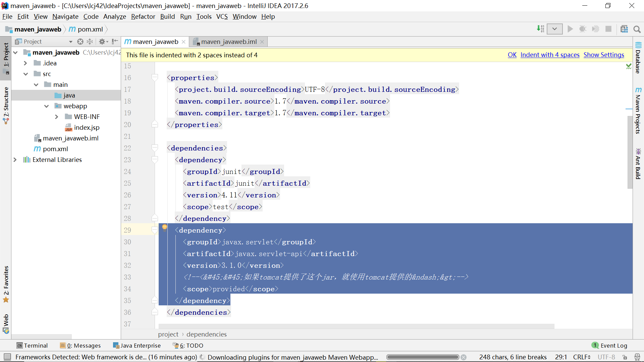The image size is (644, 362).
Task: Open Project Structure toolbar icon
Action: coord(624,29)
